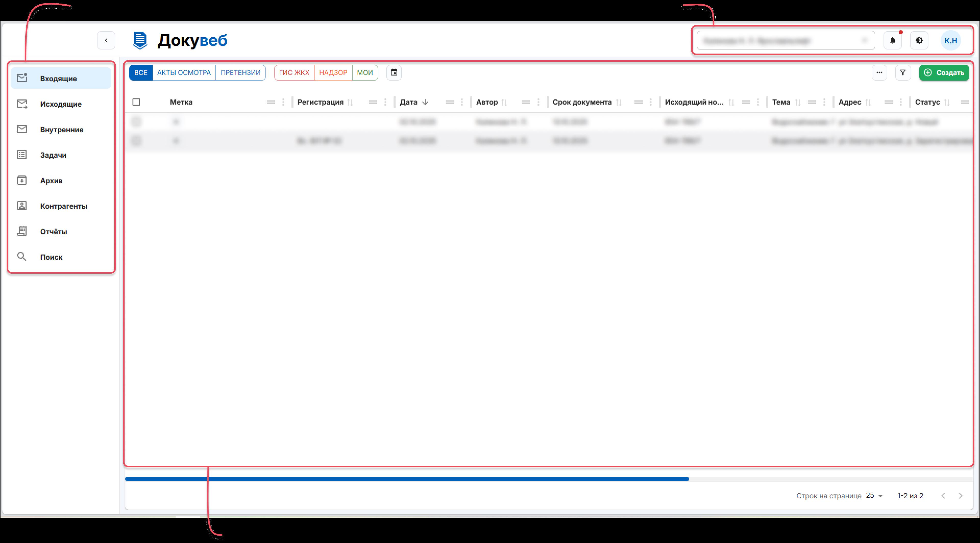
Task: Click the green Создать button
Action: pyautogui.click(x=944, y=73)
